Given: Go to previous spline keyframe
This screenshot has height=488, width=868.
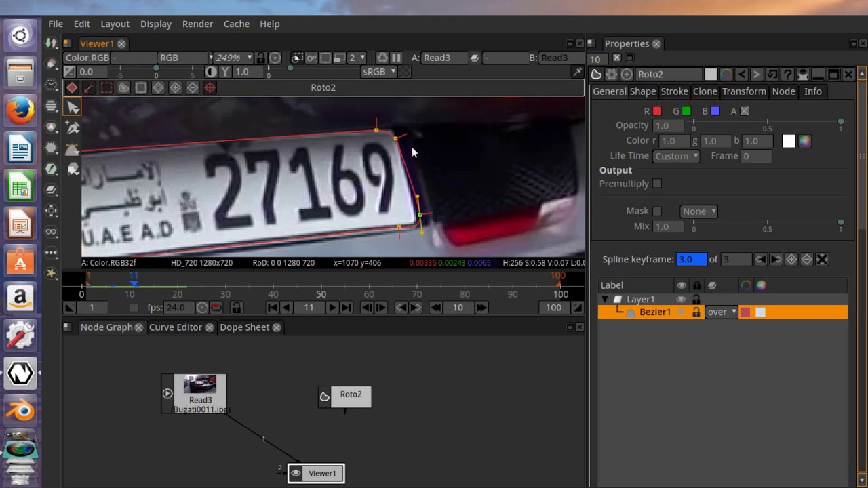Looking at the screenshot, I should (x=761, y=259).
